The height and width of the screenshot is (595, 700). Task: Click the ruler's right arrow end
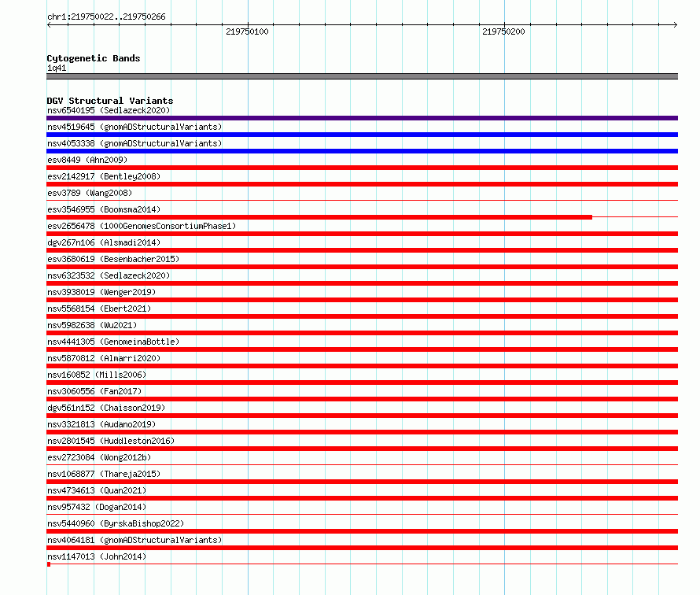pos(675,25)
